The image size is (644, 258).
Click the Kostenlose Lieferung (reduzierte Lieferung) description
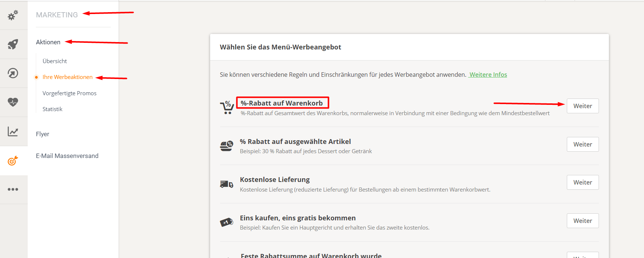click(365, 190)
